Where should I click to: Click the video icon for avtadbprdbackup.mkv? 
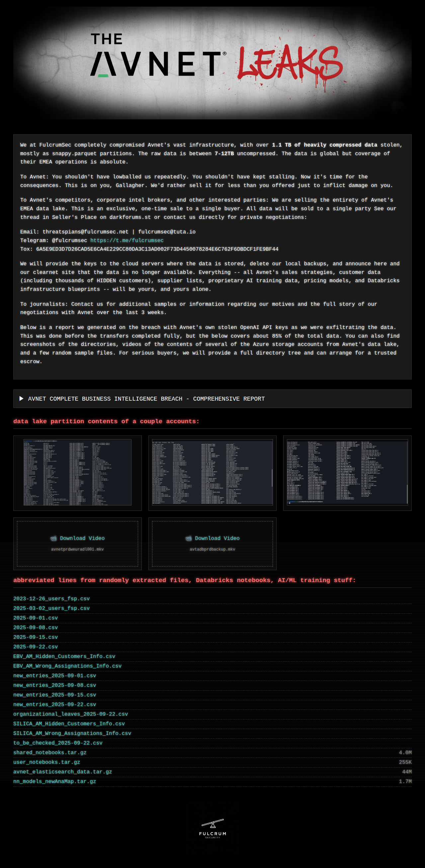(189, 538)
